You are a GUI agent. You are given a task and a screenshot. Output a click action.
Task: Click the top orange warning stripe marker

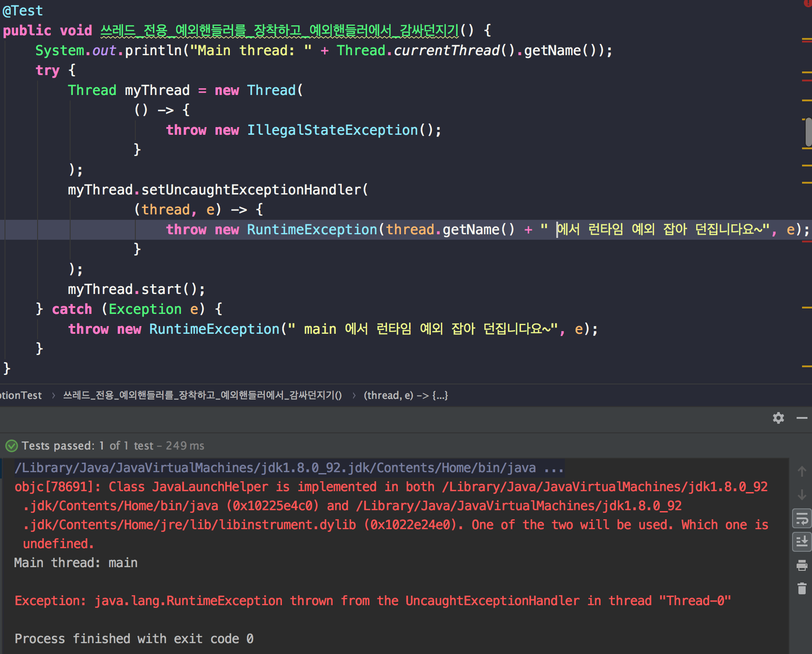[807, 39]
